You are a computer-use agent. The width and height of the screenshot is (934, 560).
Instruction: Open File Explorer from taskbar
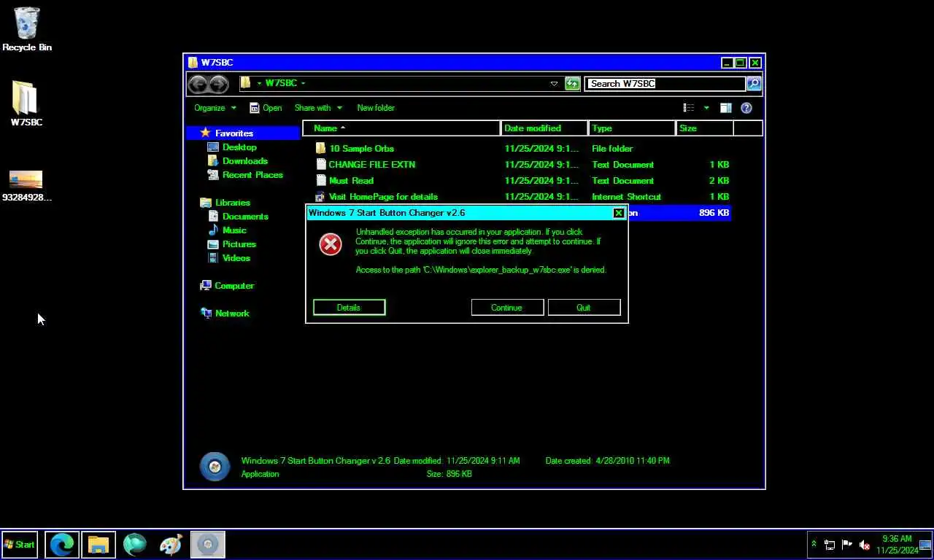(x=99, y=544)
